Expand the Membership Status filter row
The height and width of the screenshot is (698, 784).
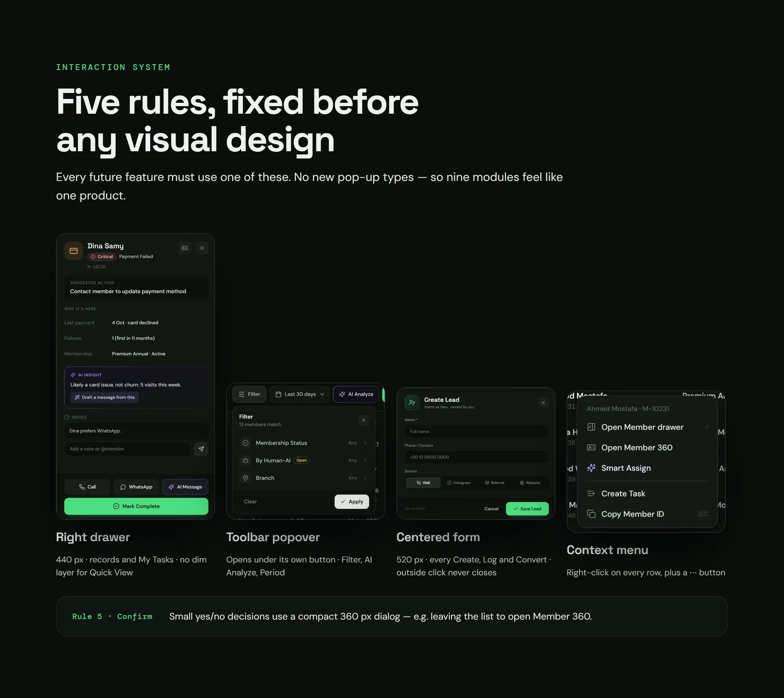303,443
